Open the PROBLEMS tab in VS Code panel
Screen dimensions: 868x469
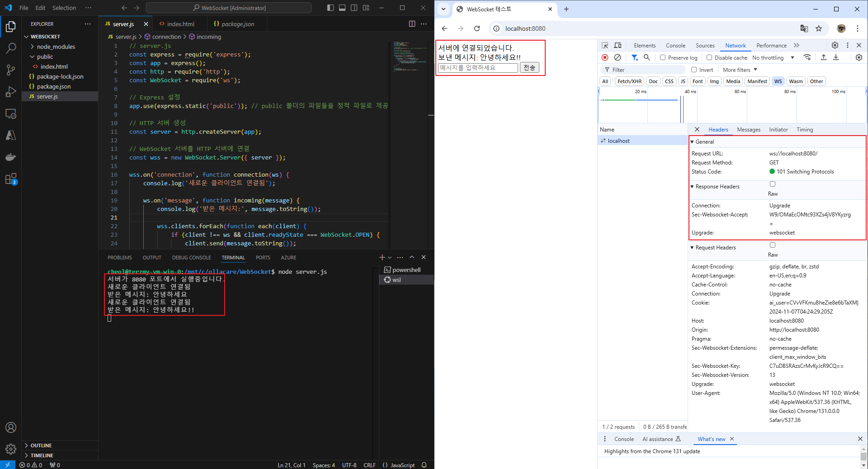tap(120, 258)
